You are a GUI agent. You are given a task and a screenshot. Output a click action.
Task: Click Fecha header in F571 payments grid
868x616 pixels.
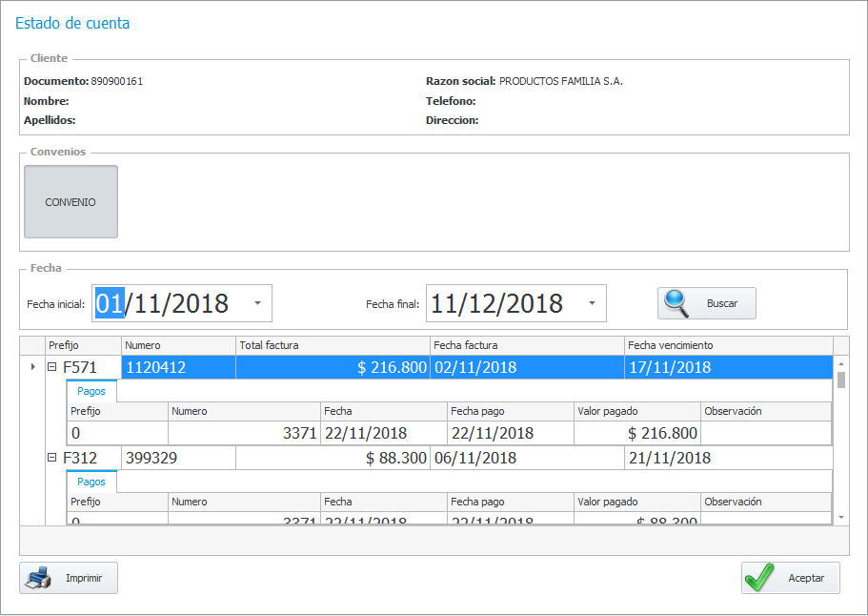click(x=384, y=411)
